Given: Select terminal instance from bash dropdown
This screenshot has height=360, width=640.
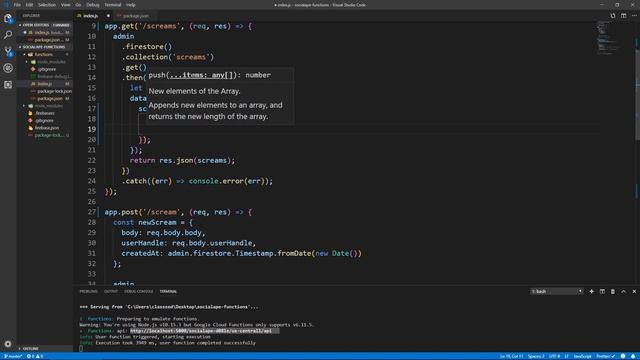Looking at the screenshot, I should coord(557,291).
